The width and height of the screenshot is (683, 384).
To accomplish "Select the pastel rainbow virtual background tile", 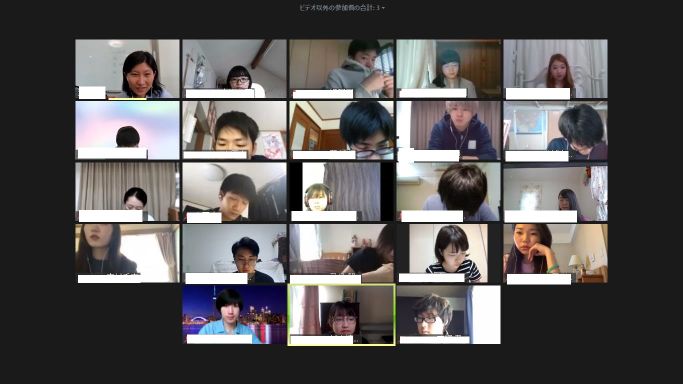I will tap(127, 130).
